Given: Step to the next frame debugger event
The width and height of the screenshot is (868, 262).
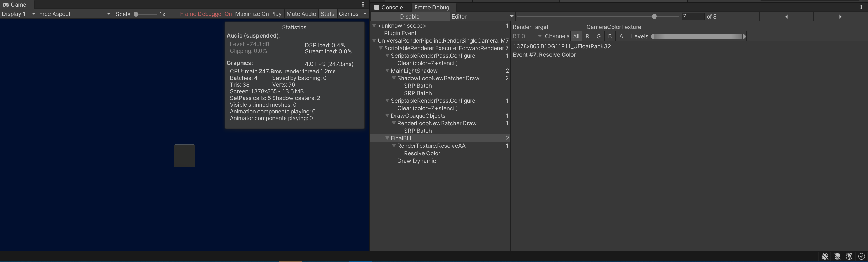Looking at the screenshot, I should pyautogui.click(x=840, y=16).
